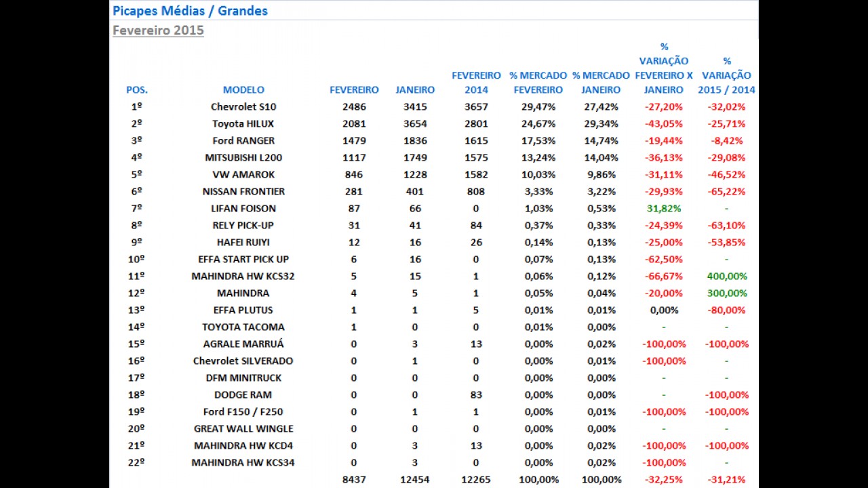This screenshot has width=868, height=488.
Task: Click the green 300,00% variation value
Action: (x=726, y=293)
